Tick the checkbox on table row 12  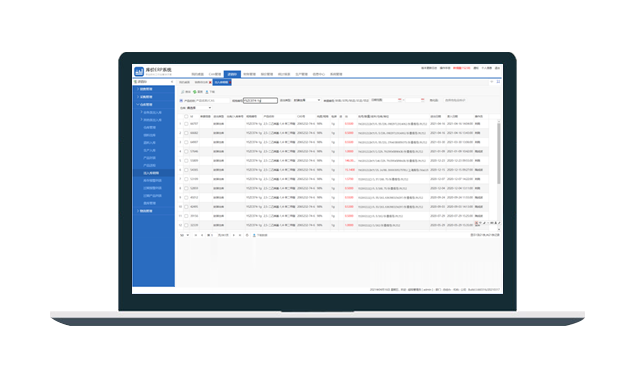[x=186, y=225]
